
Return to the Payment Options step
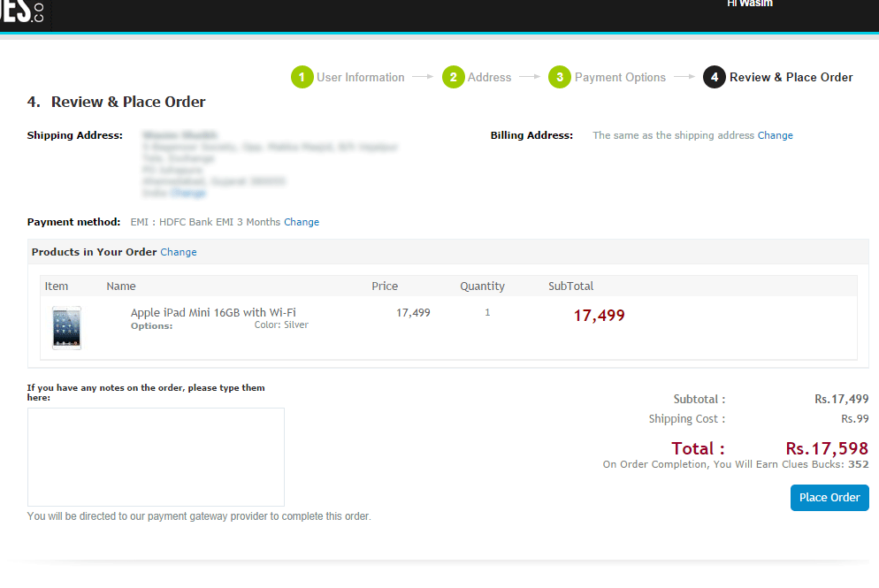pyautogui.click(x=620, y=77)
